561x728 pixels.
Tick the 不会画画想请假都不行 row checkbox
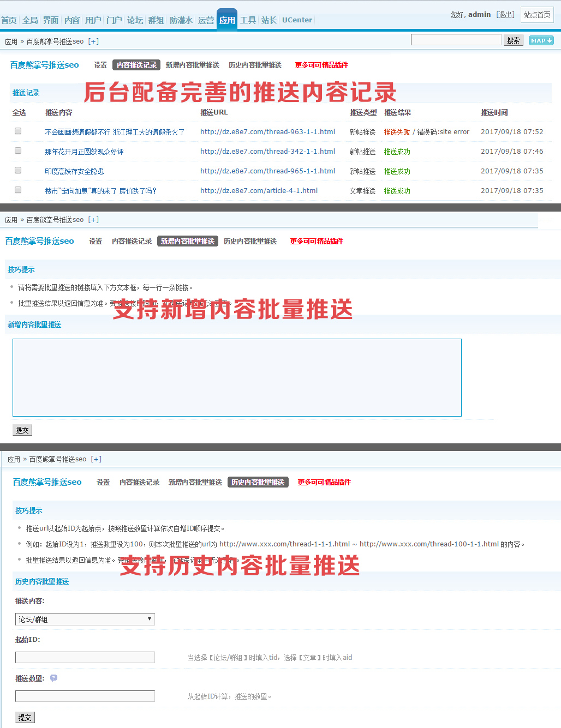click(18, 131)
